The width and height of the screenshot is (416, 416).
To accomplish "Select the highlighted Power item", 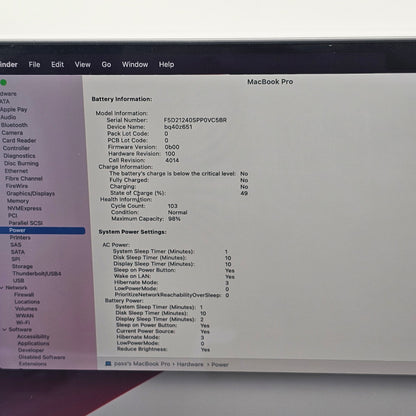I will click(x=42, y=230).
